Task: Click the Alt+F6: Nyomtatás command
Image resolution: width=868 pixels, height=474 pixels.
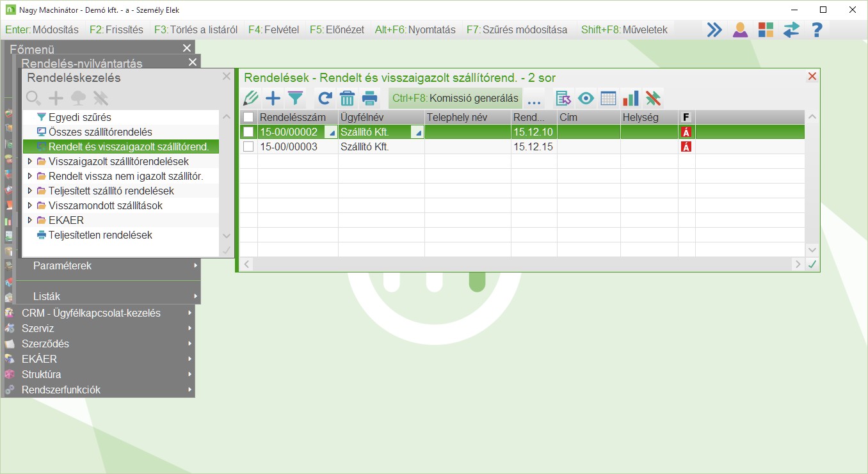Action: tap(415, 29)
